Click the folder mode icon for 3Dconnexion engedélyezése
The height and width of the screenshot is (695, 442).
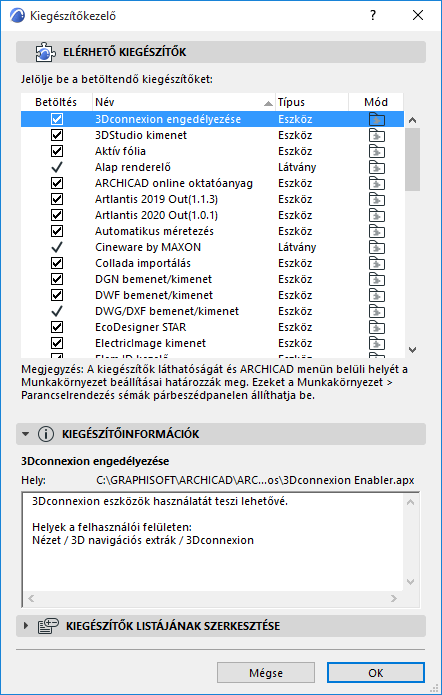[376, 119]
